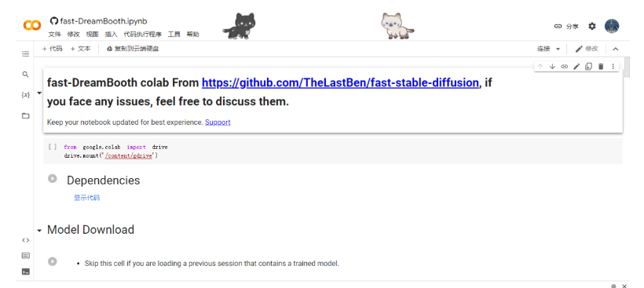Click the vertical scrollbar thumb
This screenshot has height=288, width=644.
point(627,67)
